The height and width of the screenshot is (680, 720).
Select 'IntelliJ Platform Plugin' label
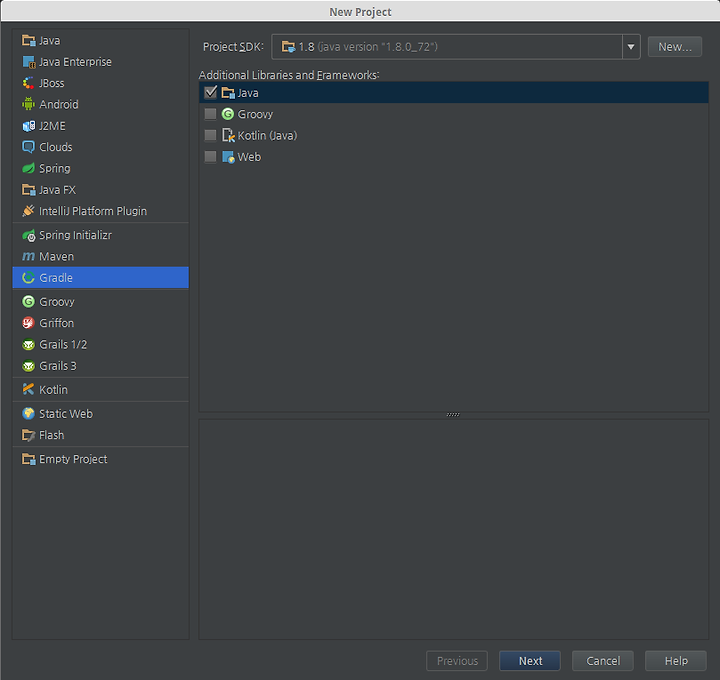pos(93,211)
